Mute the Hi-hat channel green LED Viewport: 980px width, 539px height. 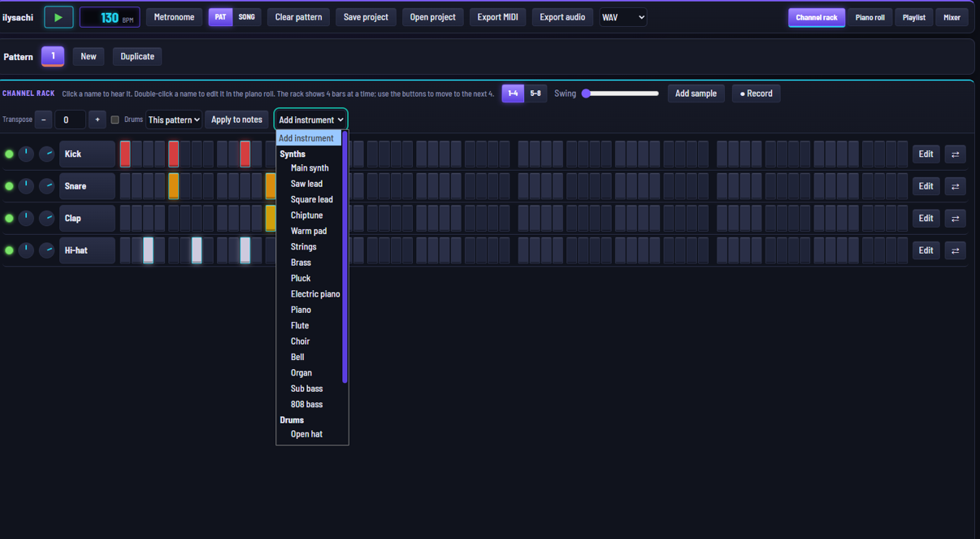[9, 250]
